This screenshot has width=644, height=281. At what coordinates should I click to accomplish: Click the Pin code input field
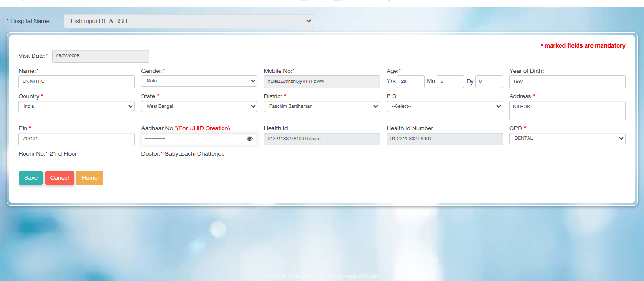pos(76,139)
